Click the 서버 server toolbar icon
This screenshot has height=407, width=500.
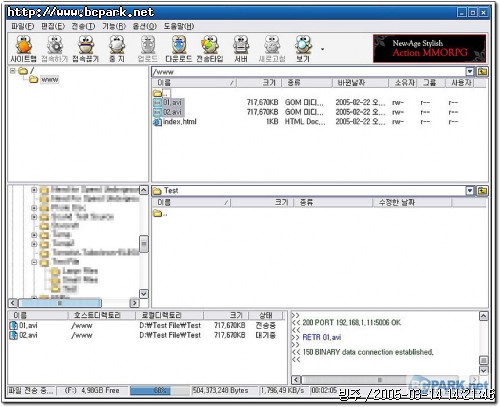pyautogui.click(x=241, y=49)
